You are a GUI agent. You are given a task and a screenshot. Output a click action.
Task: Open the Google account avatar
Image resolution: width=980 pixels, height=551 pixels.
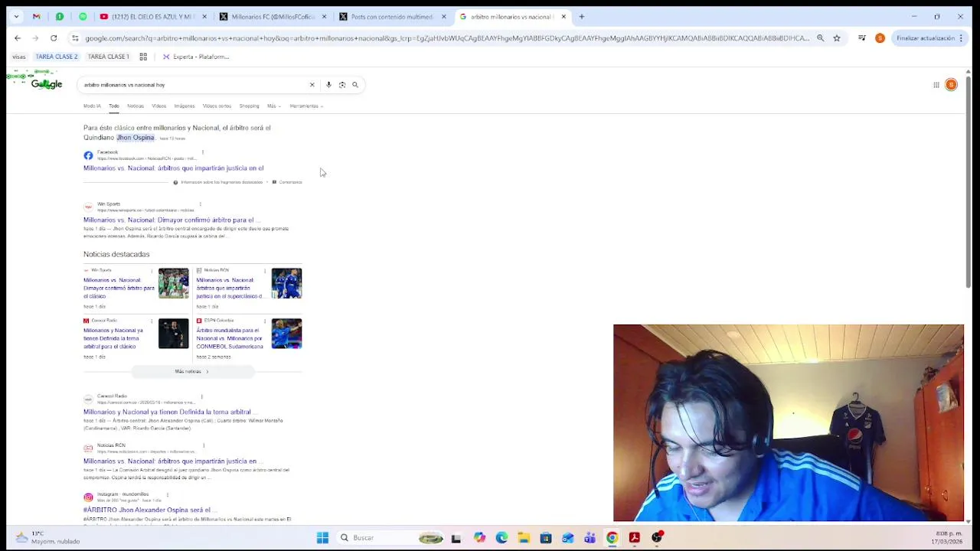[x=951, y=85]
